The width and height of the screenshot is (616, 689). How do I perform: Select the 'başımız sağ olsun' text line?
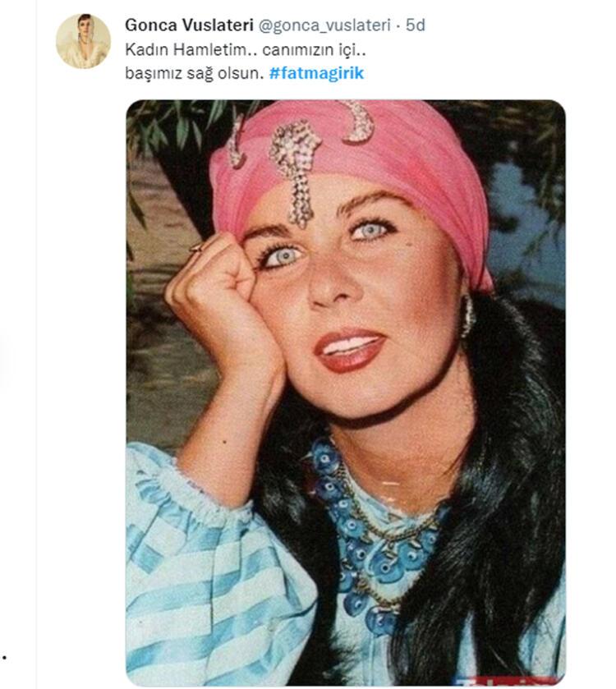point(195,73)
